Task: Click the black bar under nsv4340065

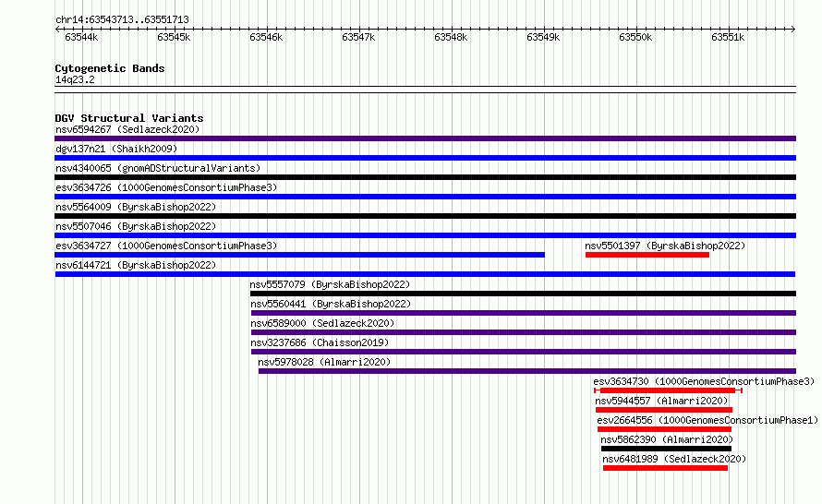Action: [x=425, y=177]
